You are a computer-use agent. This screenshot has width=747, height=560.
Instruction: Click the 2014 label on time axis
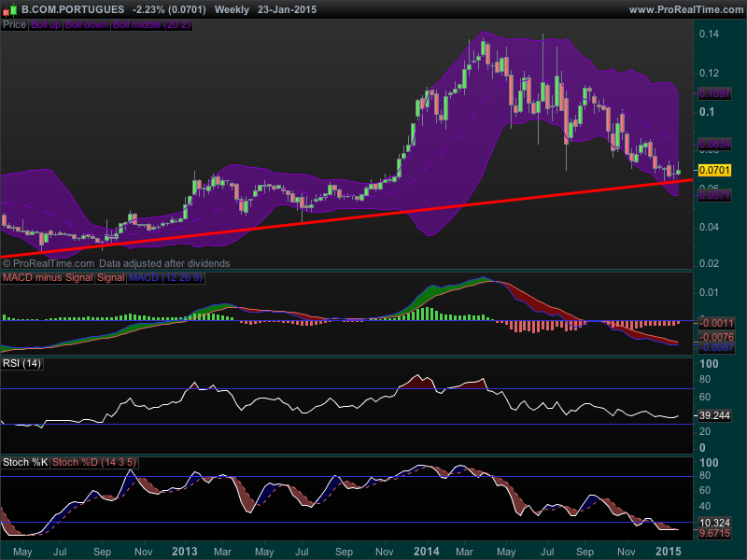(428, 552)
